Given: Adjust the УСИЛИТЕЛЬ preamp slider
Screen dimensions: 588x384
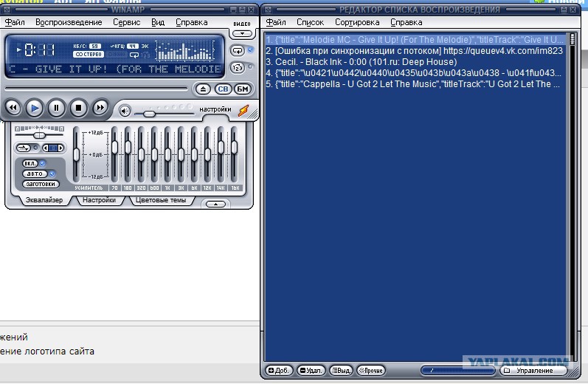Looking at the screenshot, I should click(x=76, y=154).
